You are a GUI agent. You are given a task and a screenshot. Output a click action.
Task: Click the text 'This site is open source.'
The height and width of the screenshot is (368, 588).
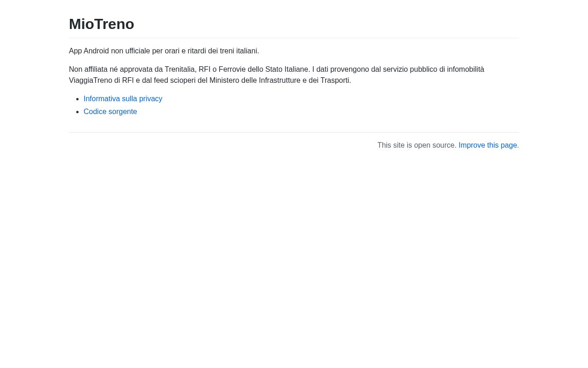417,145
